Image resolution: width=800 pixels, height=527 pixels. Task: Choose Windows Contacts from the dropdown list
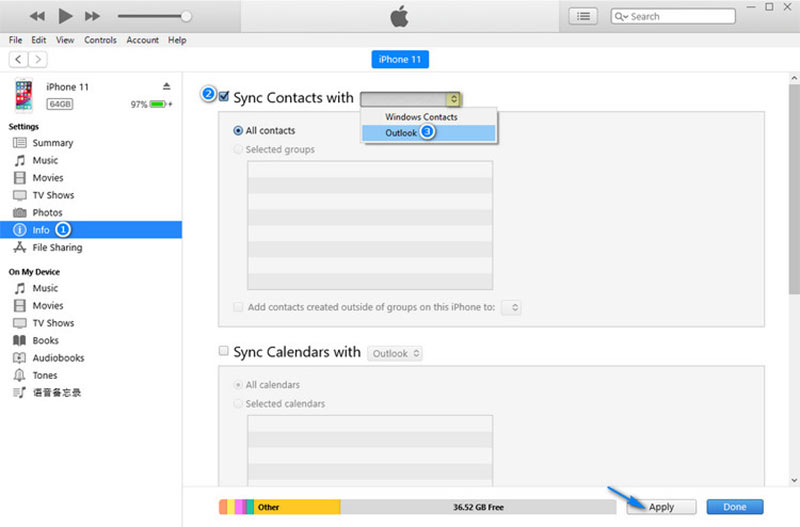click(421, 117)
